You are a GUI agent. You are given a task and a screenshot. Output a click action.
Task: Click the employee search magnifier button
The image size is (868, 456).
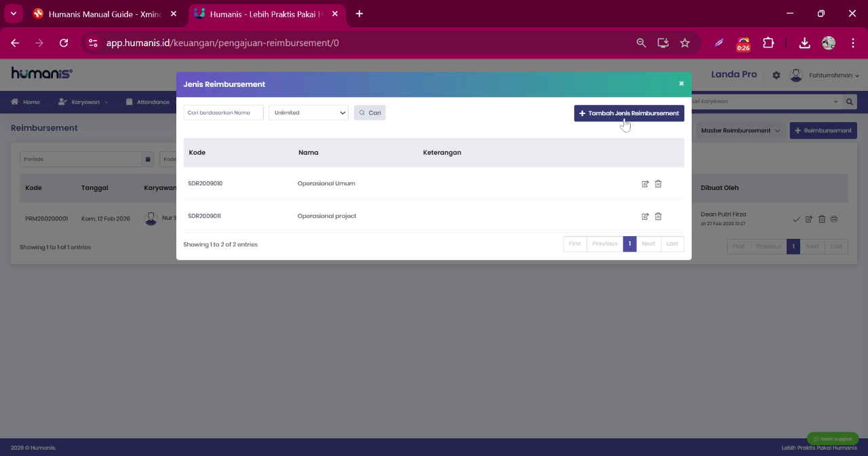pos(850,102)
